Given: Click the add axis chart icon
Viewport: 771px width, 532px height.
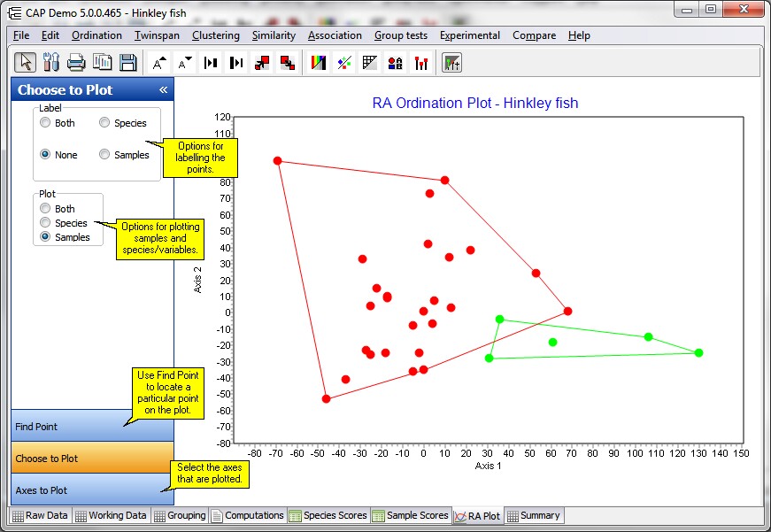Looking at the screenshot, I should (x=451, y=63).
